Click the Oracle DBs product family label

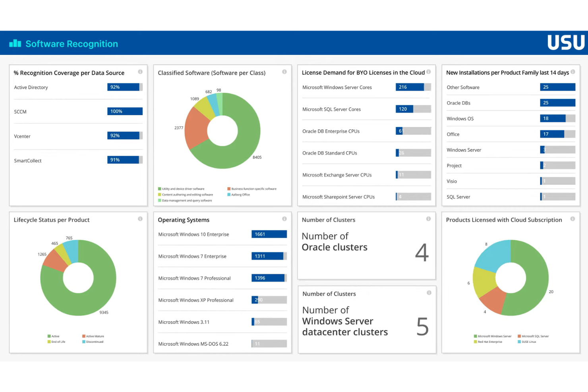coord(458,103)
